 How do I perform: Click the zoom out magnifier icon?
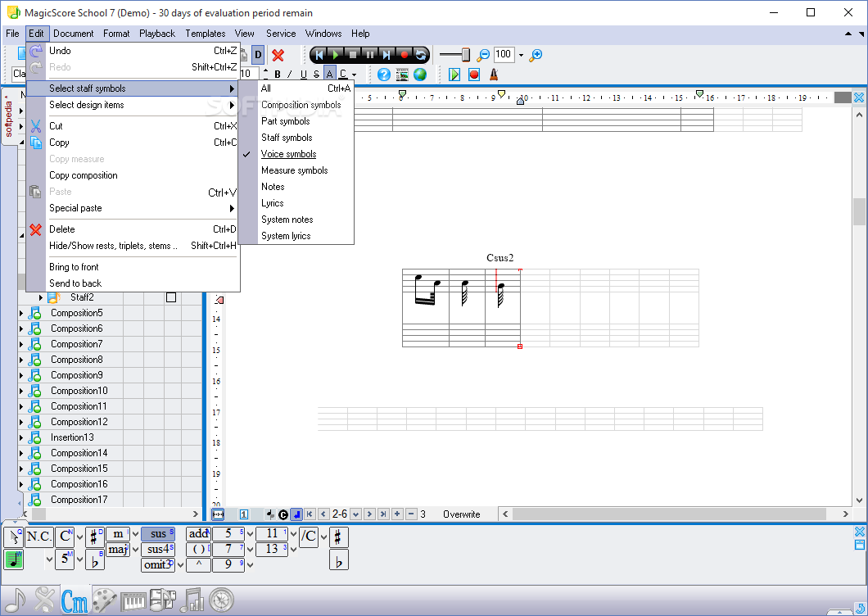(x=483, y=55)
